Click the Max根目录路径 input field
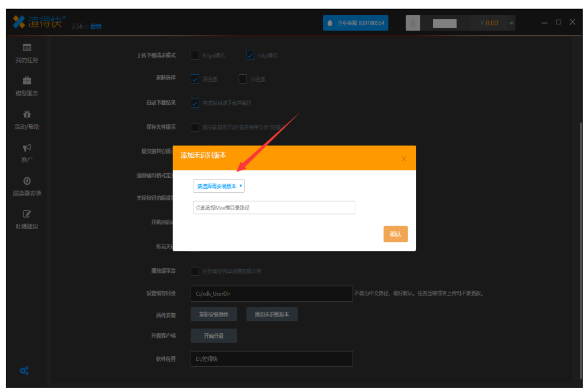The height and width of the screenshot is (392, 588). point(274,208)
